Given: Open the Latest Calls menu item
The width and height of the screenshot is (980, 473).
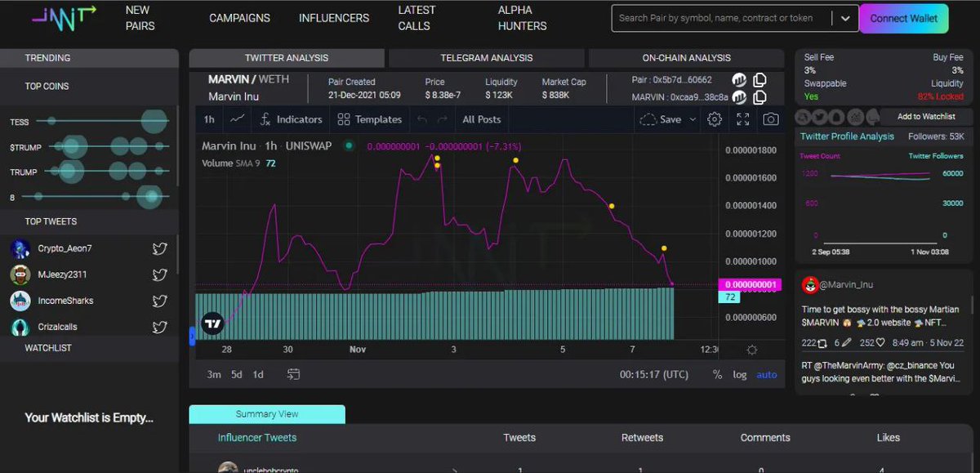Looking at the screenshot, I should (x=416, y=18).
